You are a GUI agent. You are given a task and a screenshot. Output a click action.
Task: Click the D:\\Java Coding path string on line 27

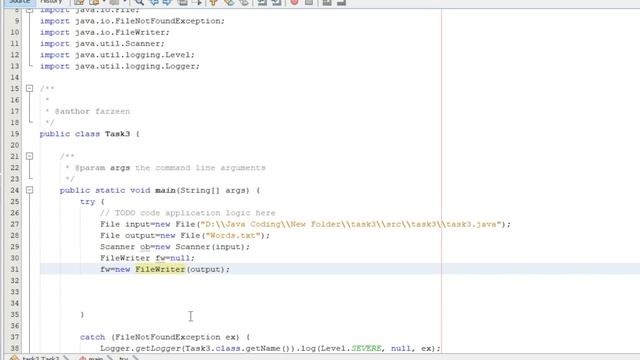pyautogui.click(x=351, y=224)
